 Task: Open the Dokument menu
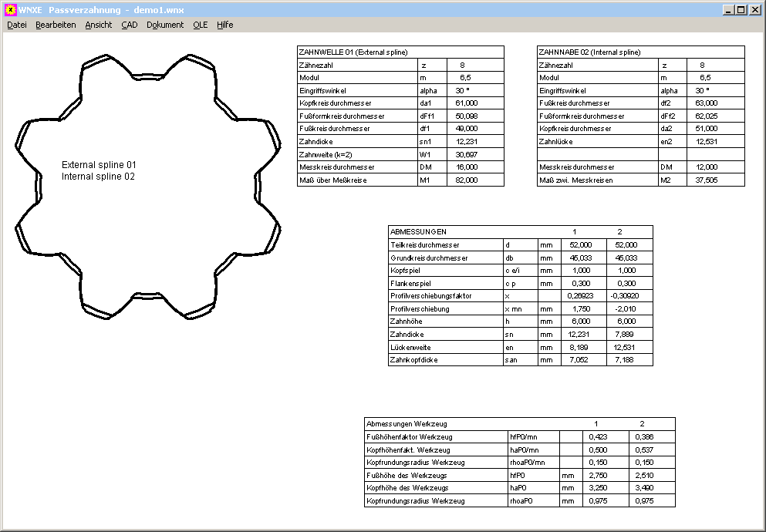165,25
